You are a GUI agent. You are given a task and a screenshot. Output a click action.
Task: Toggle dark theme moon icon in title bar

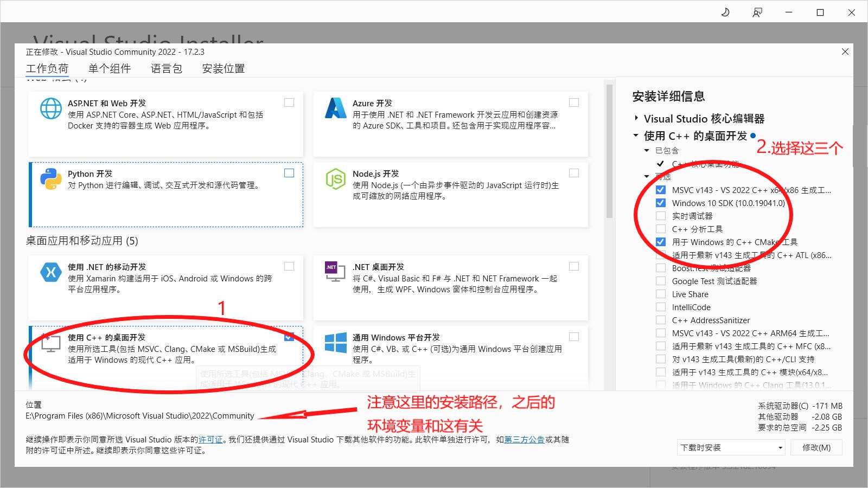[x=725, y=12]
